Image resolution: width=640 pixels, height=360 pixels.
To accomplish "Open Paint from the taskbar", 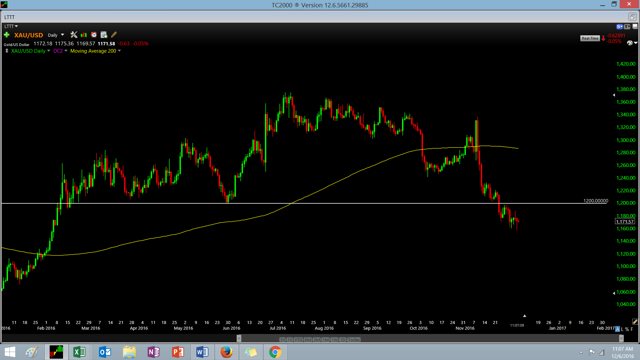I will [x=31, y=352].
